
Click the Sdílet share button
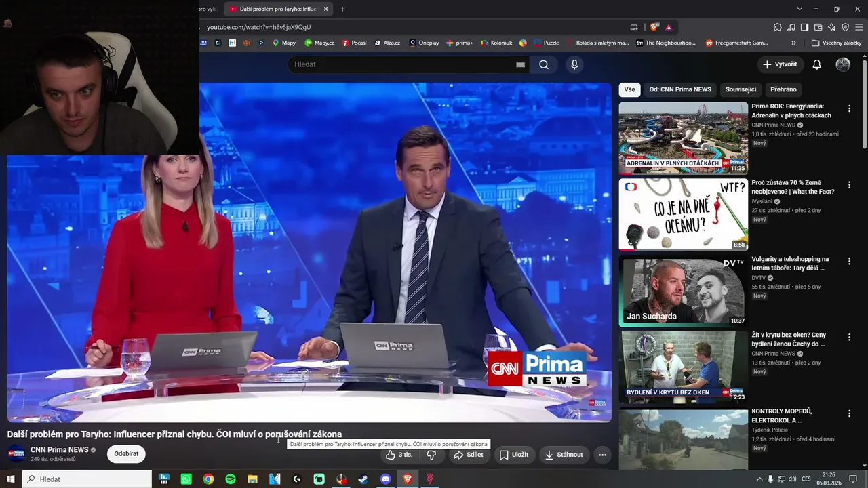469,455
